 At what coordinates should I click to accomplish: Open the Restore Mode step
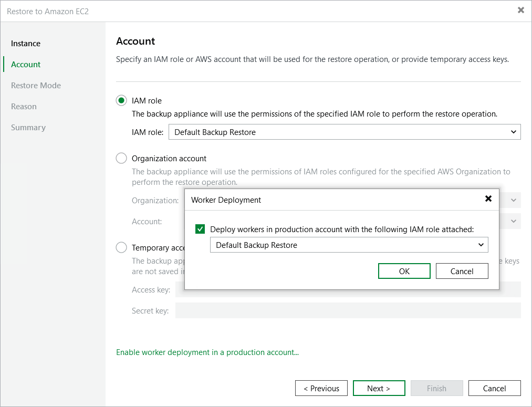pos(36,85)
